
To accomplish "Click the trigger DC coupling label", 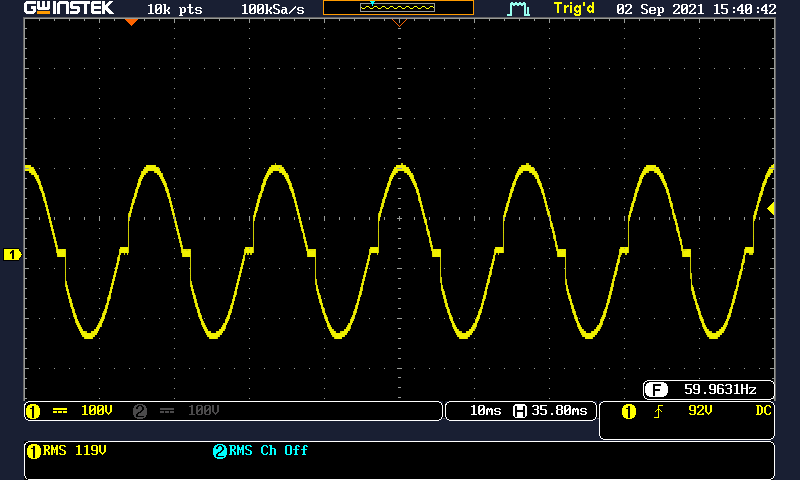I will pyautogui.click(x=763, y=411).
